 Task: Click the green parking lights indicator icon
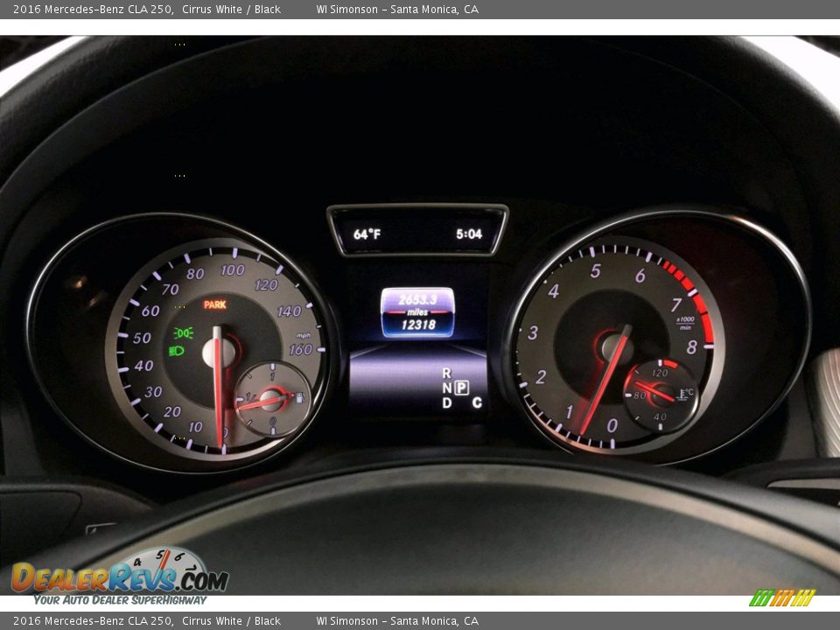(x=183, y=333)
